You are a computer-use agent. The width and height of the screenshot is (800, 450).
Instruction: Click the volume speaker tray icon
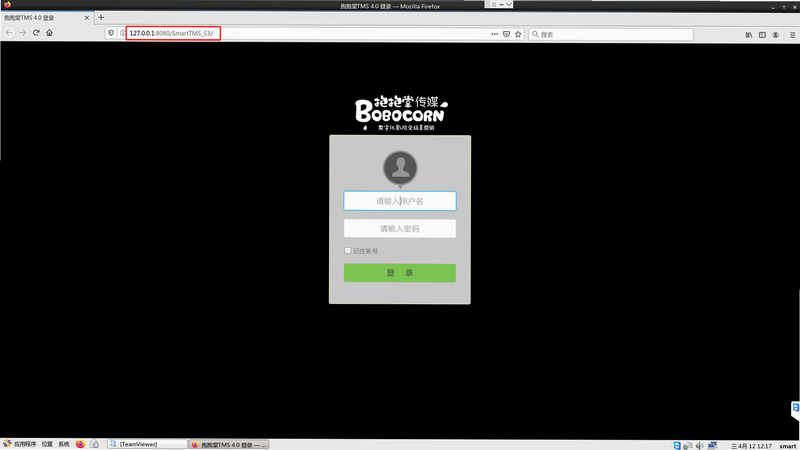700,445
